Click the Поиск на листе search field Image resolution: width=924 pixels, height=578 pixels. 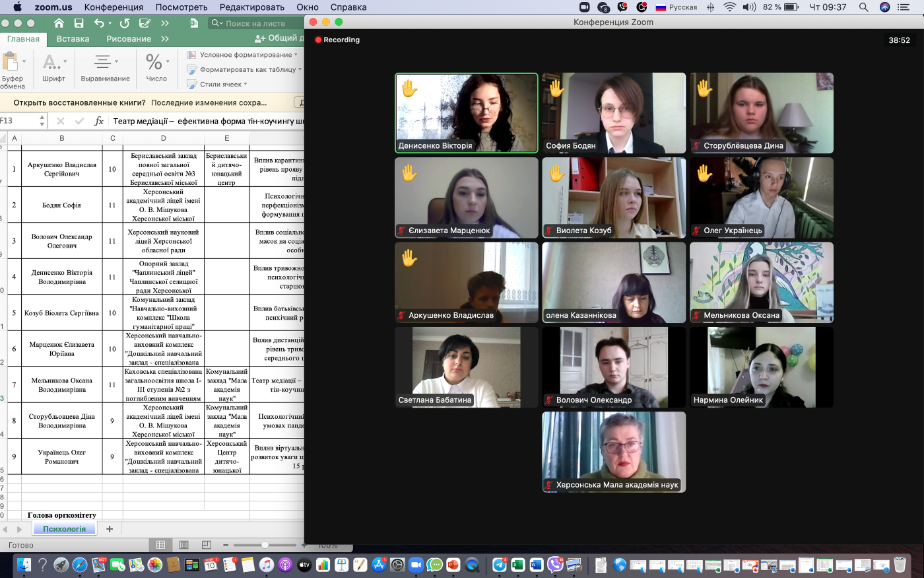click(257, 23)
